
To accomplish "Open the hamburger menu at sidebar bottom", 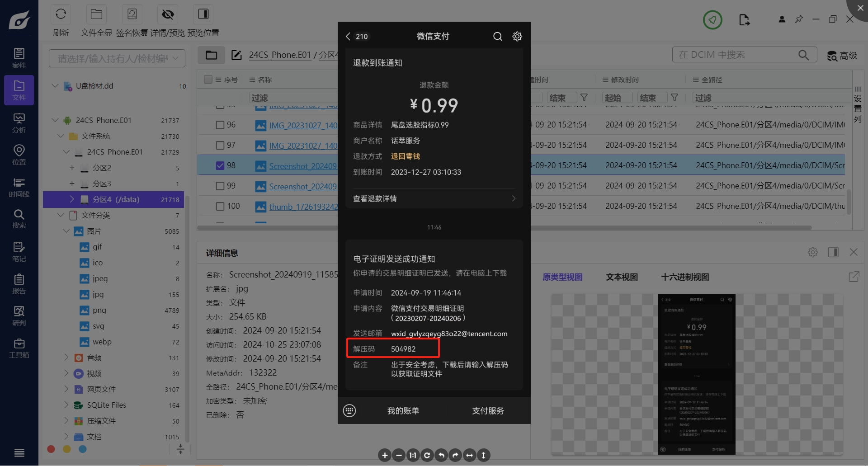I will tap(19, 452).
